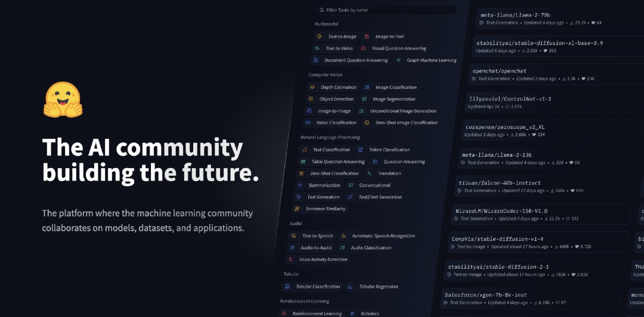This screenshot has height=317, width=644.
Task: Click the Unconditional Image Generation icon
Action: point(361,111)
